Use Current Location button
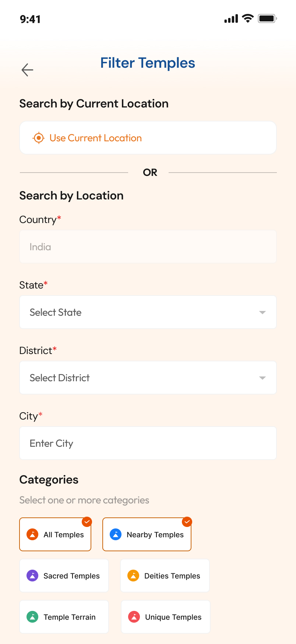This screenshot has width=296, height=644. coord(148,138)
